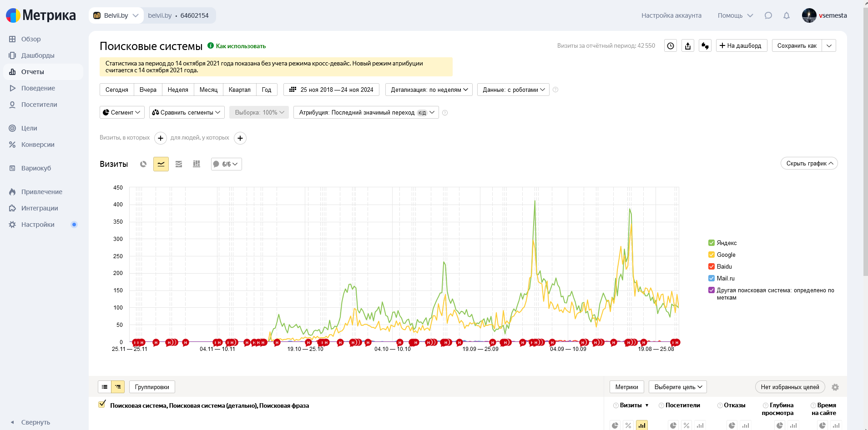Toggle the Baidu legend checkbox
This screenshot has height=430, width=868.
tap(712, 266)
